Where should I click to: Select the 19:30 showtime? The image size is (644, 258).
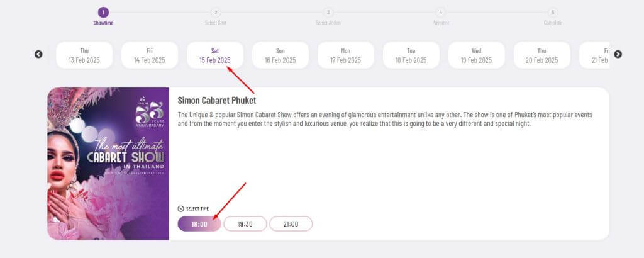[245, 224]
